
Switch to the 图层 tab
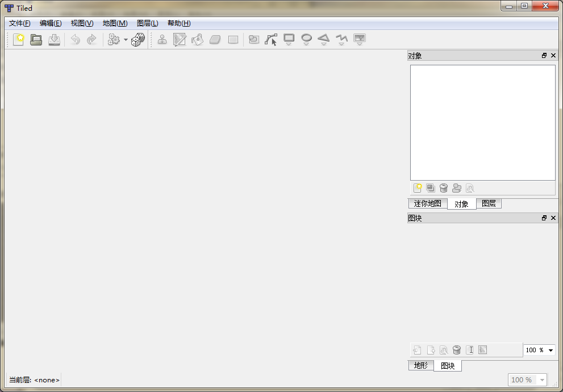(x=489, y=203)
